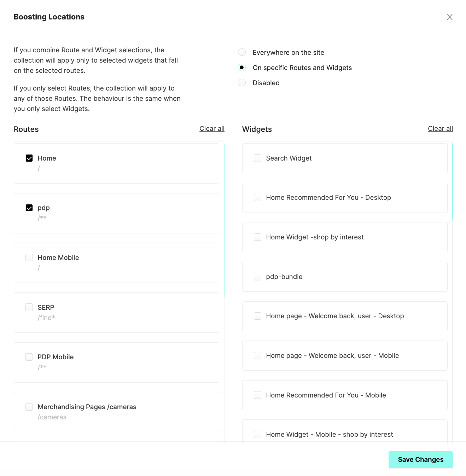Select the Disabled radio option
This screenshot has width=466, height=476.
click(x=242, y=83)
